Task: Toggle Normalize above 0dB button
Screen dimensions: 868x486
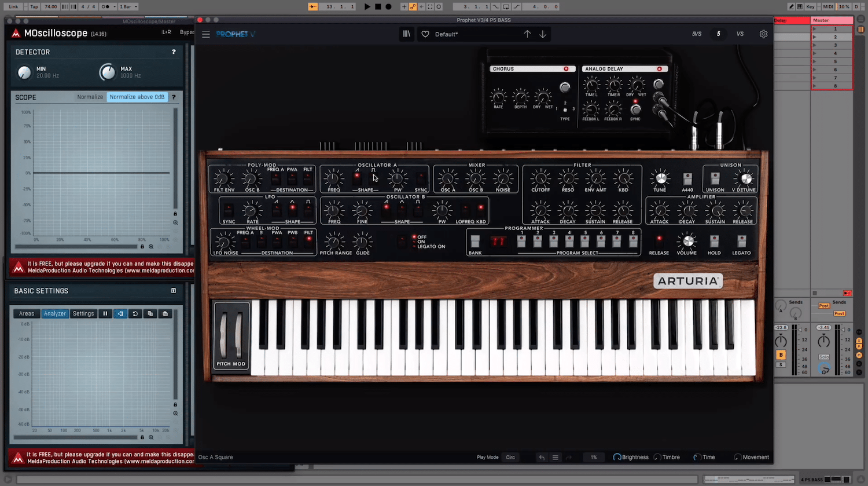Action: (137, 97)
